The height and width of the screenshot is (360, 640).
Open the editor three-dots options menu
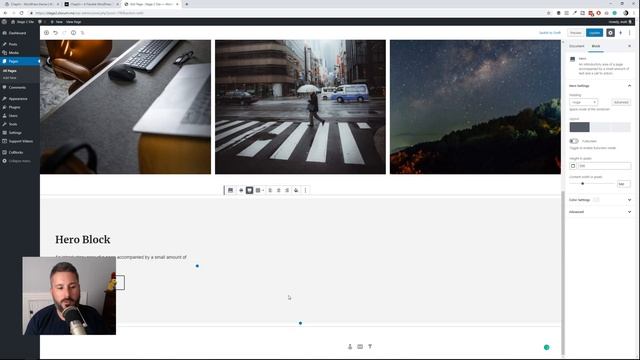point(629,33)
